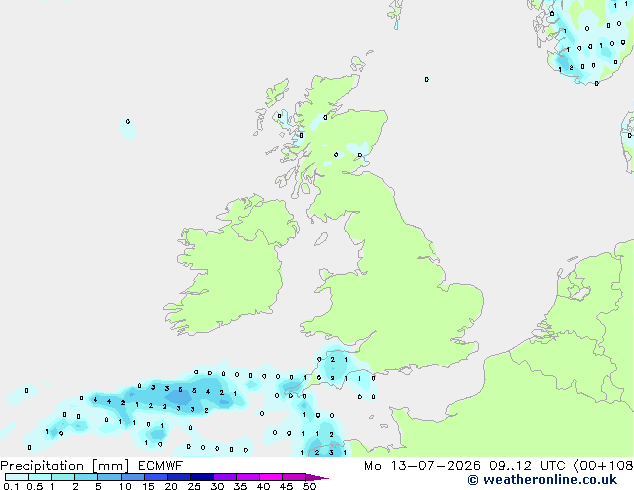The width and height of the screenshot is (634, 490).
Task: Click the '0.1' legend scale label
Action: [x=11, y=486]
